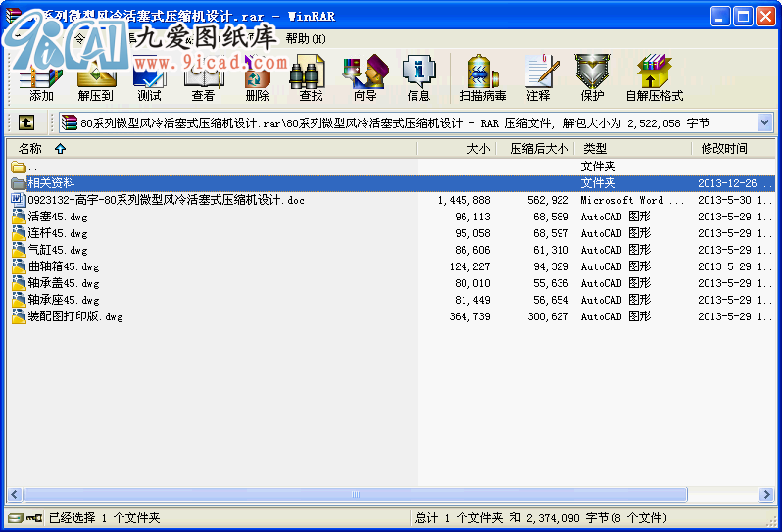Click the Add (添加) toolbar icon
The image size is (782, 532).
click(41, 78)
